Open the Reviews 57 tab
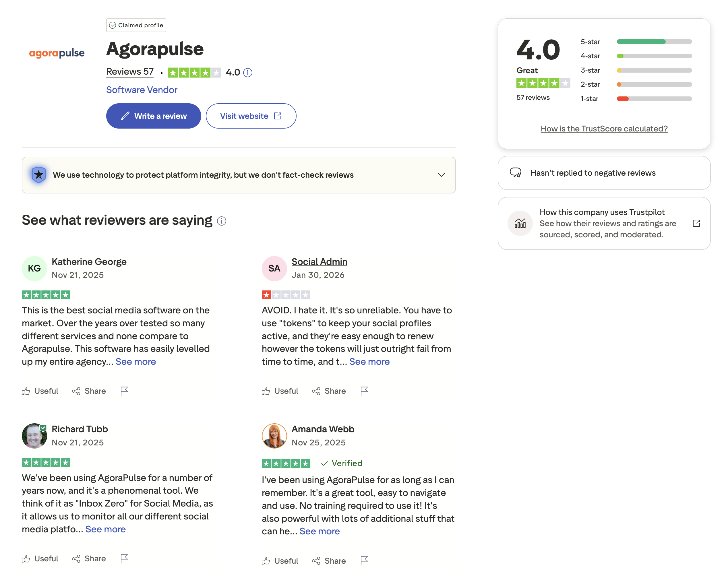This screenshot has height=578, width=728. click(130, 71)
